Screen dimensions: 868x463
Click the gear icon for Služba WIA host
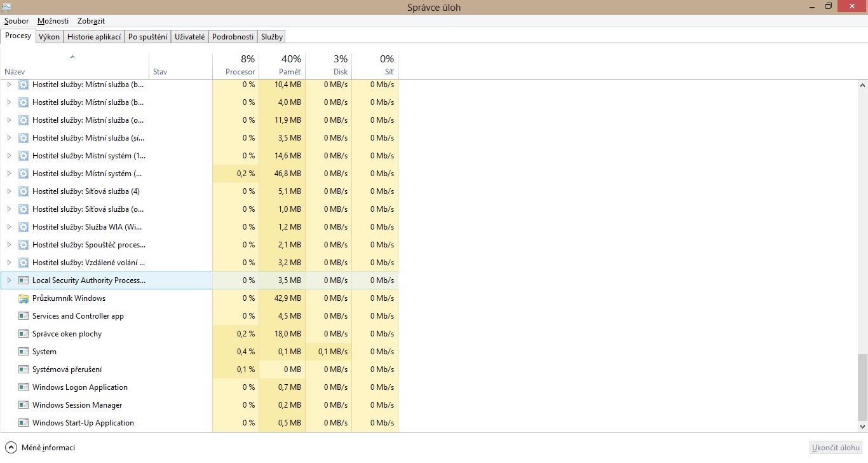tap(24, 227)
